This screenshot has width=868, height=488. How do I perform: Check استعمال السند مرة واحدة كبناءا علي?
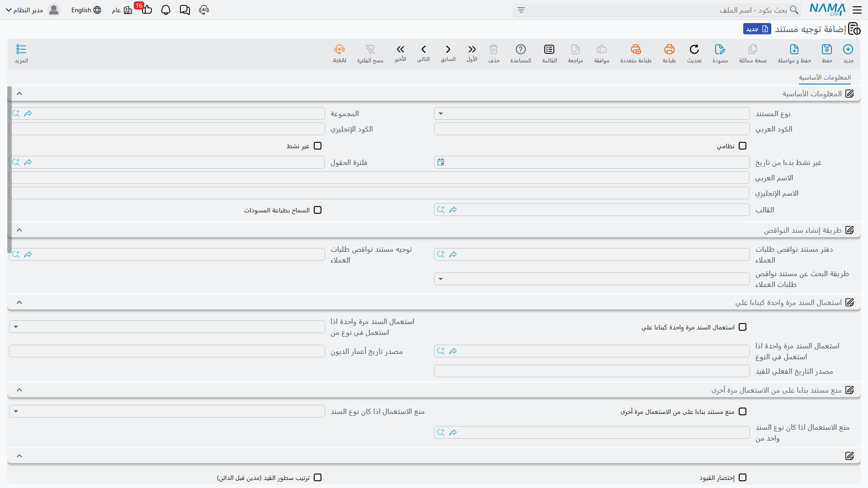(x=742, y=327)
